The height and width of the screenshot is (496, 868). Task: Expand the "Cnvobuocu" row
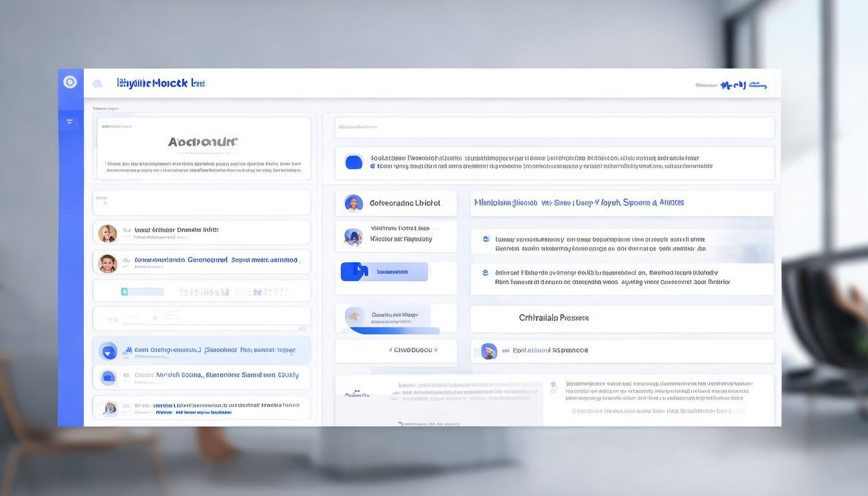tap(413, 350)
